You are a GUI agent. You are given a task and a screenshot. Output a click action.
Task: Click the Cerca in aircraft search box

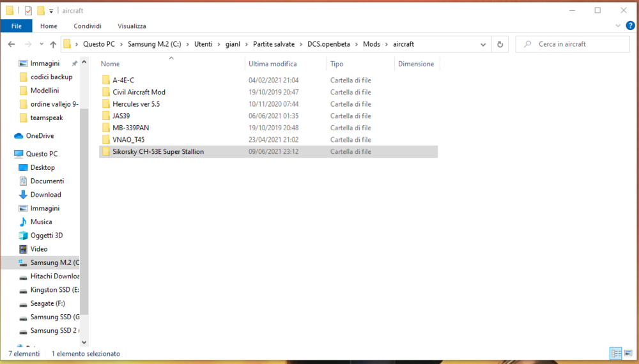pos(573,44)
